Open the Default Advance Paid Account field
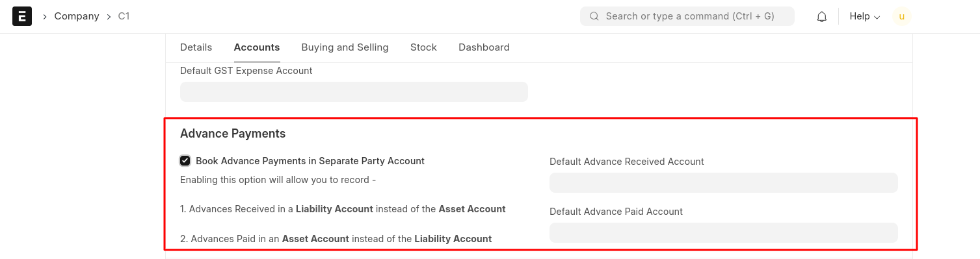Screen dimensions: 980x259 723,233
